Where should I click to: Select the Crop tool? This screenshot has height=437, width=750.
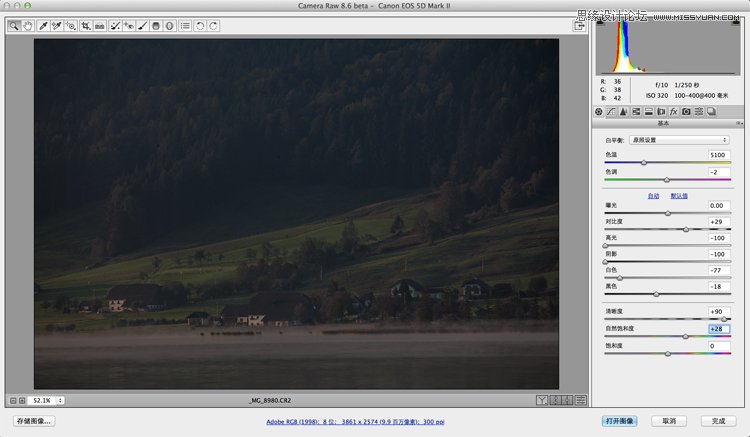tap(86, 26)
